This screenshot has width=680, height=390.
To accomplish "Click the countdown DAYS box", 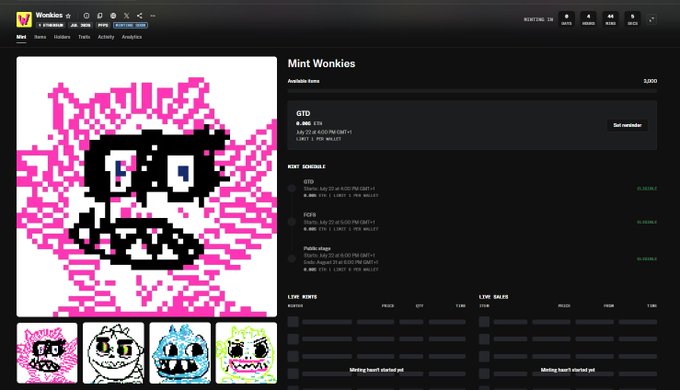I will [x=566, y=20].
